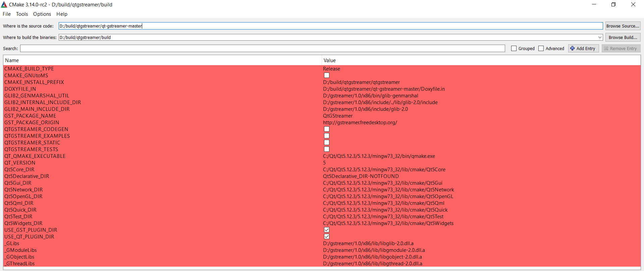This screenshot has height=271, width=644.
Task: Click the qmake.exe path value
Action: 379,156
